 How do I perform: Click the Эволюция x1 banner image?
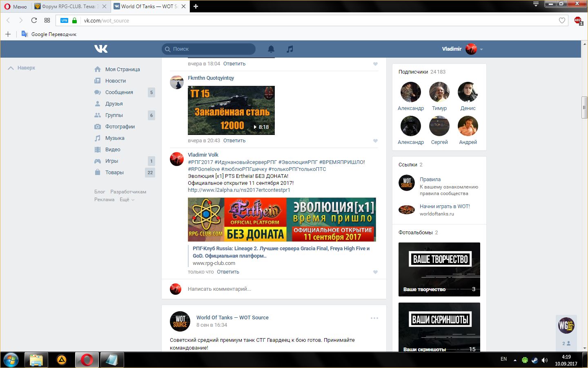(x=282, y=220)
